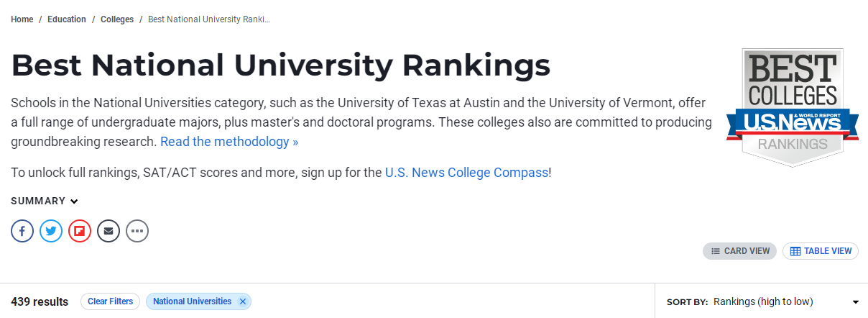
Task: Remove National Universities filter with X
Action: point(243,301)
